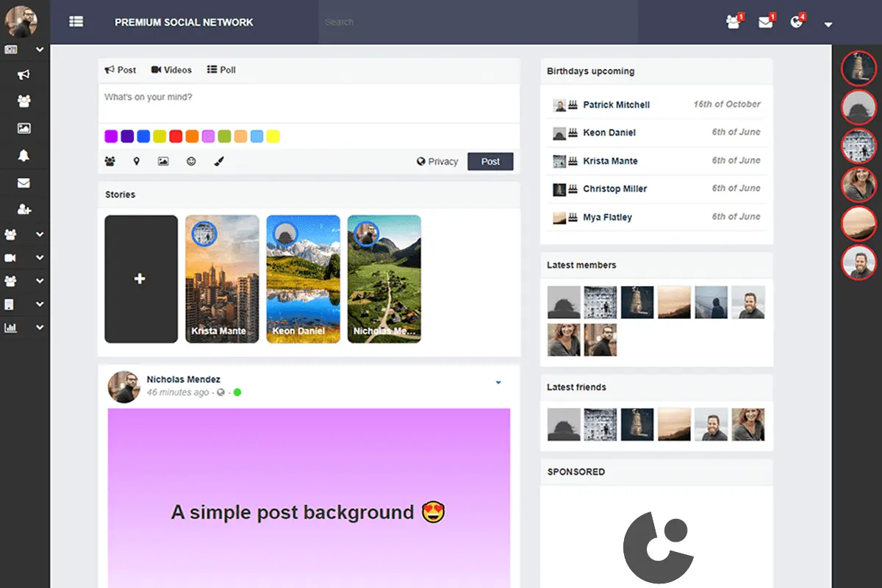The height and width of the screenshot is (588, 882).
Task: Click the megaphone icon in the left sidebar
Action: point(24,75)
